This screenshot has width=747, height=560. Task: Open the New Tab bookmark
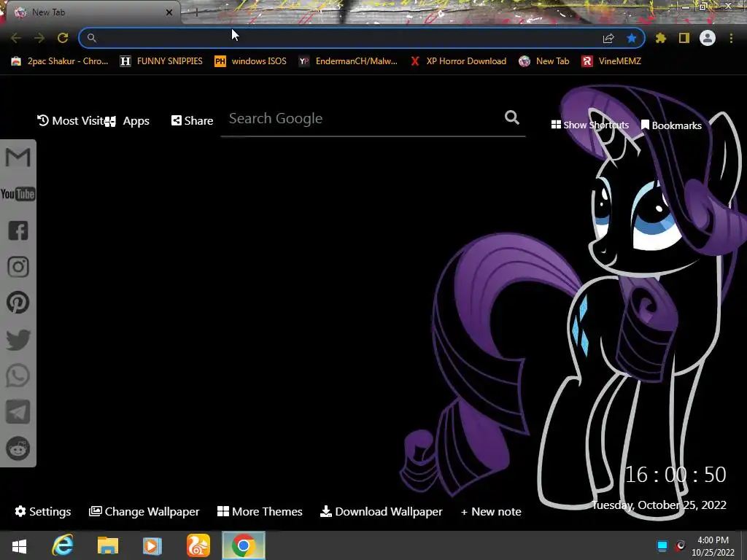[544, 61]
